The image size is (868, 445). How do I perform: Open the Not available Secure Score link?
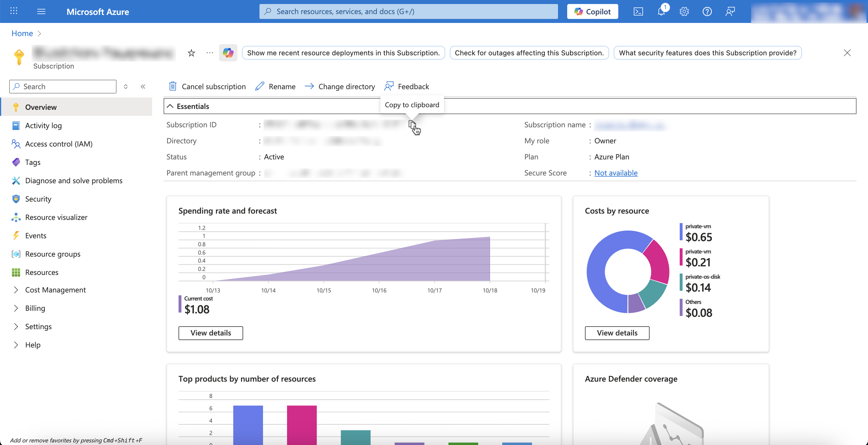coord(616,173)
